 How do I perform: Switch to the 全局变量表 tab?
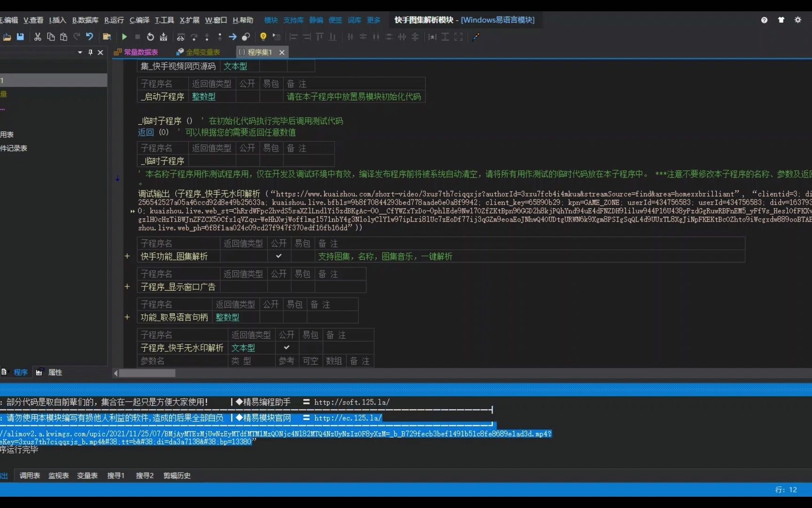pos(198,52)
